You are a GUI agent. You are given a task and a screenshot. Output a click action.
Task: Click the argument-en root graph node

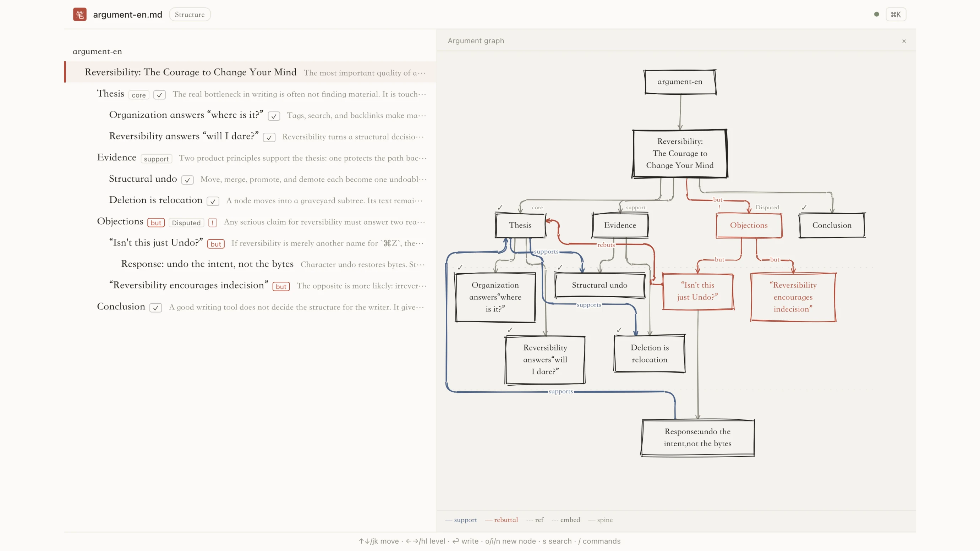680,82
